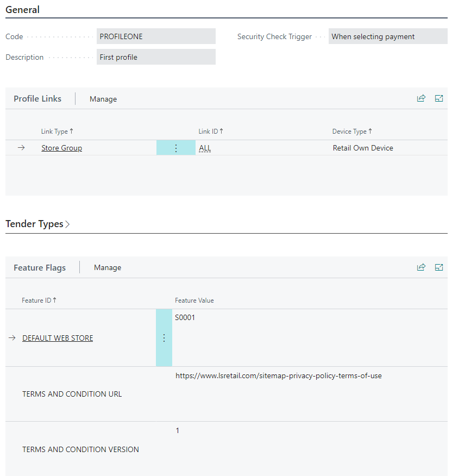The image size is (471, 476).
Task: Click share icon in Profile Links header
Action: 421,99
